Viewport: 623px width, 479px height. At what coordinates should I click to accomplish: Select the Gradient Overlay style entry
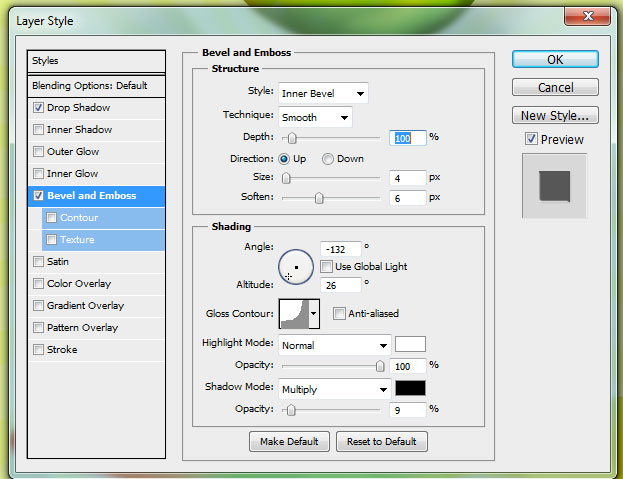(x=85, y=306)
